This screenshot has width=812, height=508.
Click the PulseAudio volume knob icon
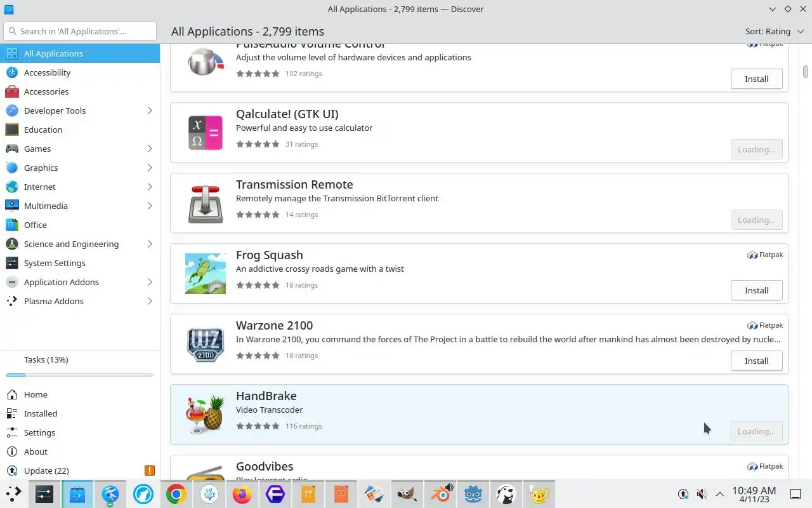point(206,62)
